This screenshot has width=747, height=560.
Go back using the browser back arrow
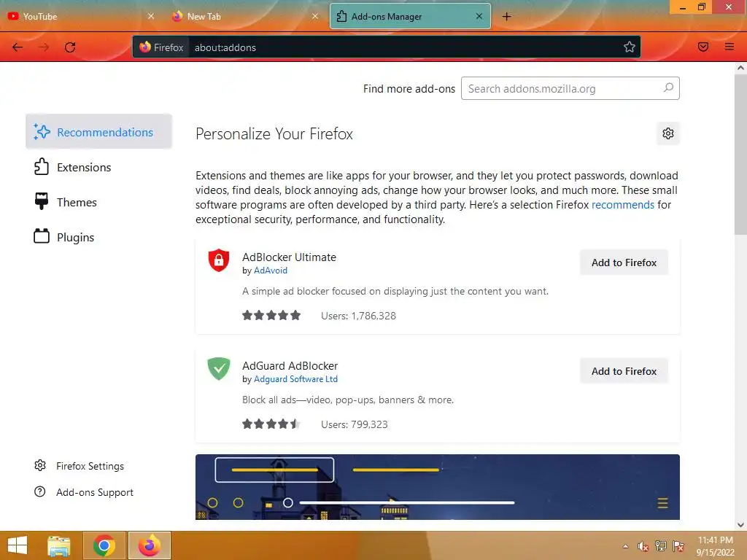(18, 47)
